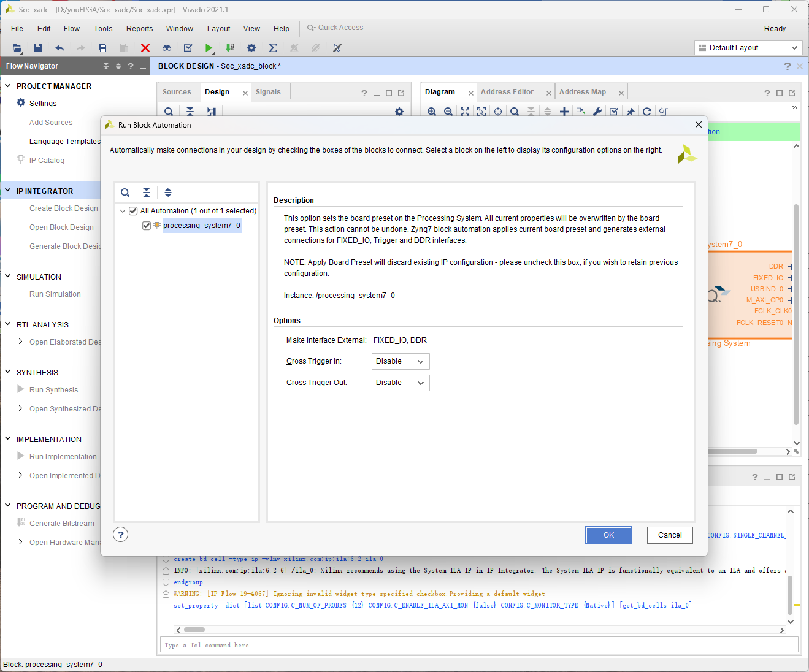Open settings gear in main toolbar

tap(251, 48)
